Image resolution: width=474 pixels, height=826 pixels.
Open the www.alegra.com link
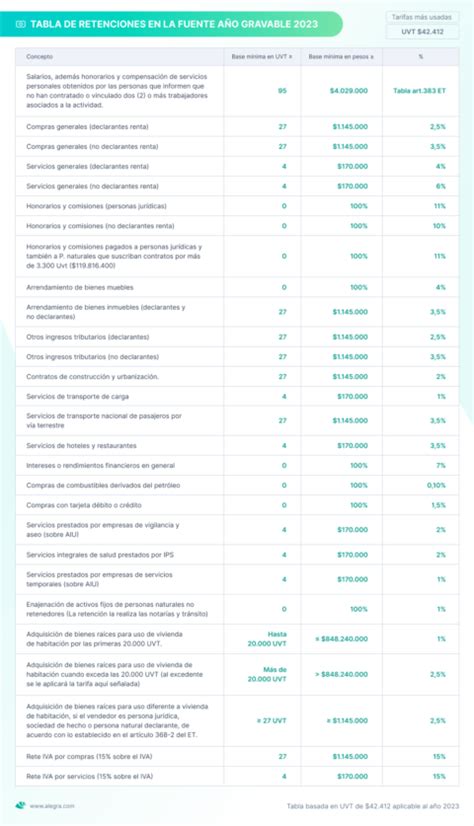52,806
